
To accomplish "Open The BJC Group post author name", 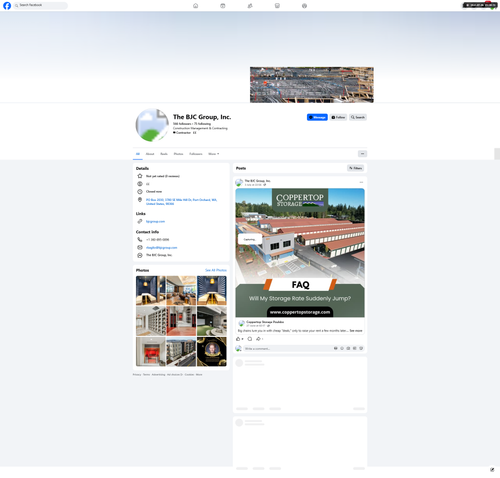I will 257,181.
